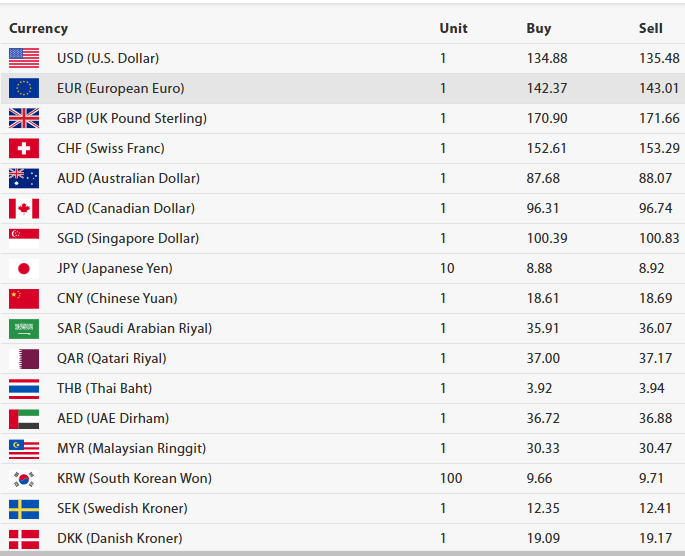Click the Currency column header
The image size is (685, 556).
(38, 28)
